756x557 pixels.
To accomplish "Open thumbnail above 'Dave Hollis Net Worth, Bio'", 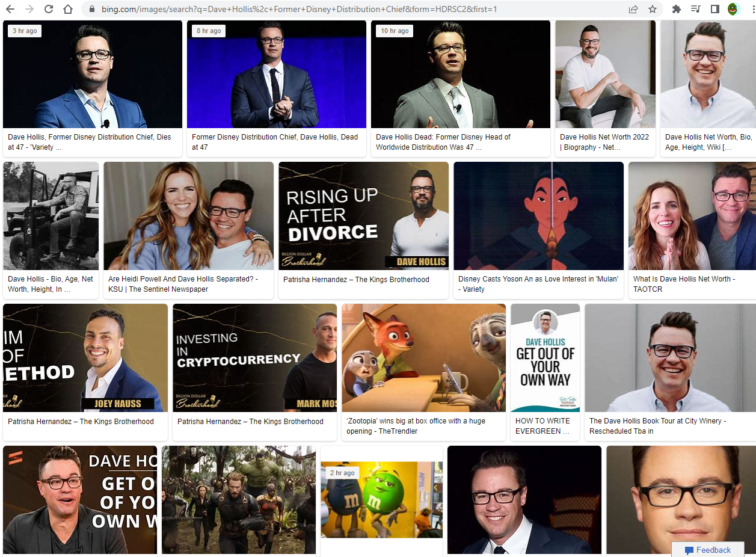I will pos(708,74).
